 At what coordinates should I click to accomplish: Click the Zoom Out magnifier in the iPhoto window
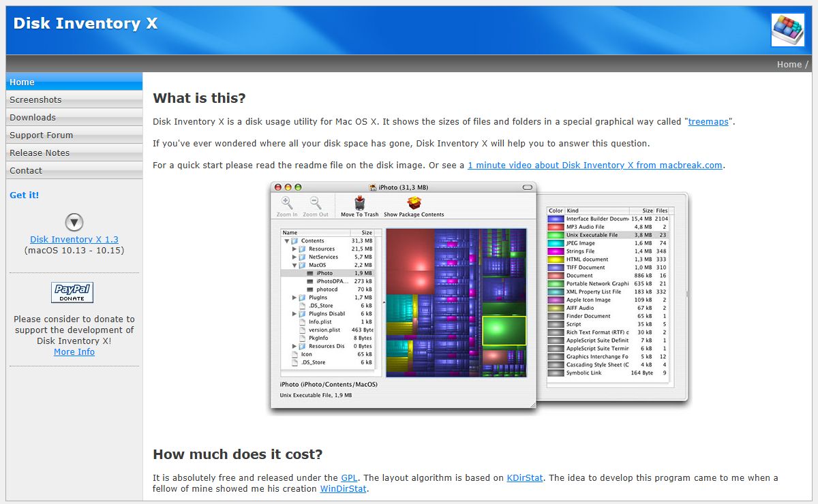(x=315, y=203)
